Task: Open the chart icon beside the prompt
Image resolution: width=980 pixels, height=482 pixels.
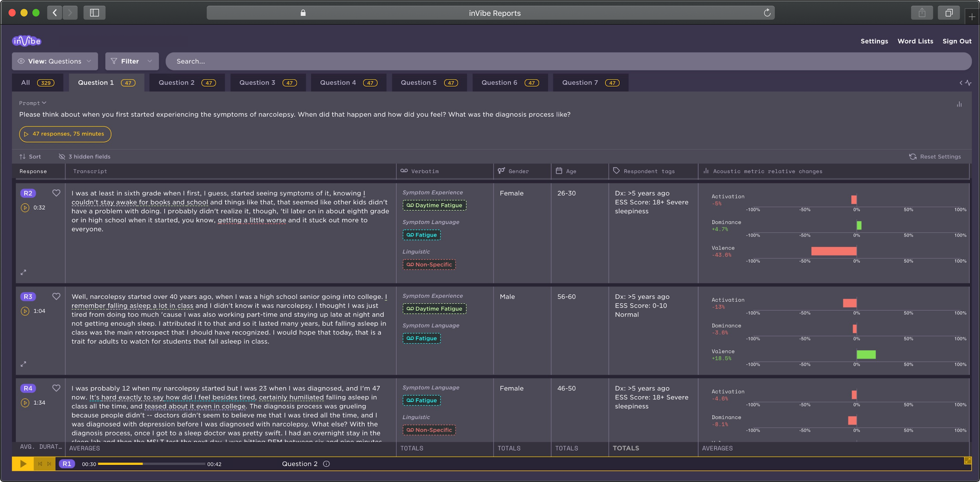Action: [959, 104]
